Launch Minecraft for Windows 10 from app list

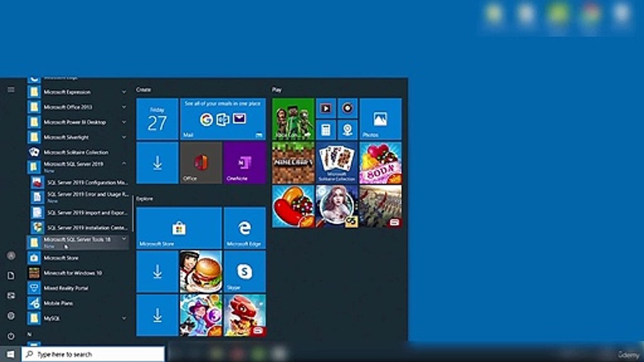77,273
